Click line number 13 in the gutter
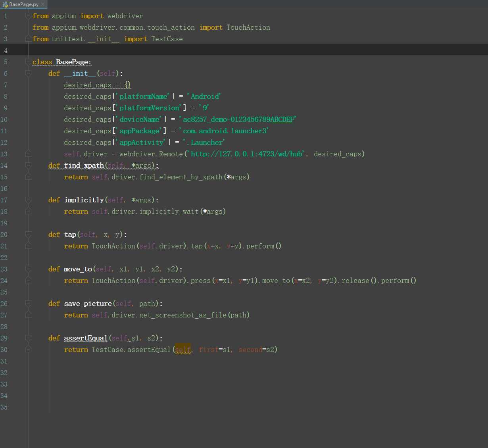Viewport: 488px width, 448px height. point(4,154)
